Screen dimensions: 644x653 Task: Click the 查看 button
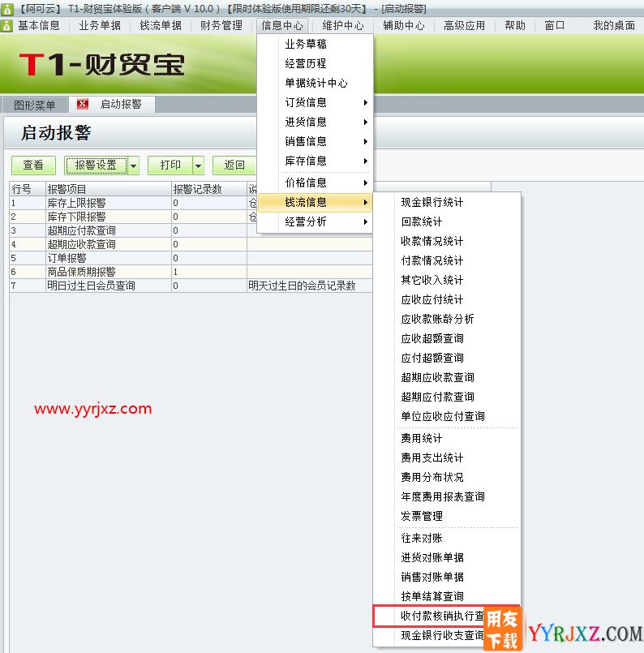click(33, 165)
